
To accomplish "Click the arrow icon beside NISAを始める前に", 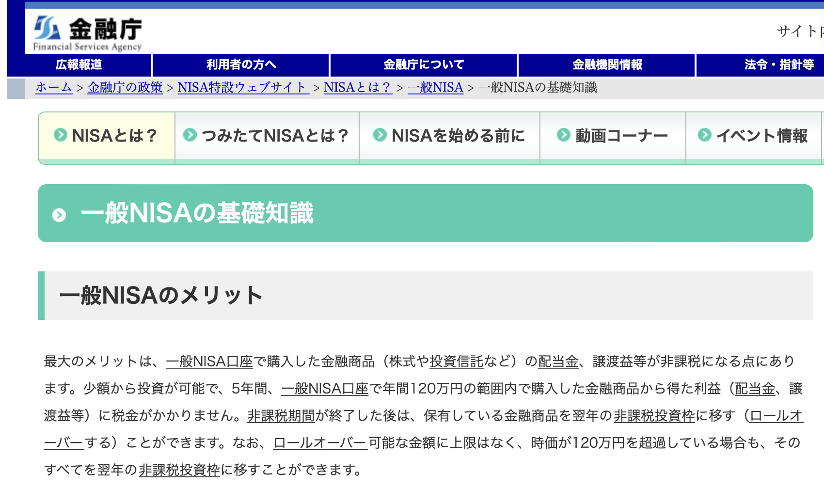I will click(x=380, y=135).
